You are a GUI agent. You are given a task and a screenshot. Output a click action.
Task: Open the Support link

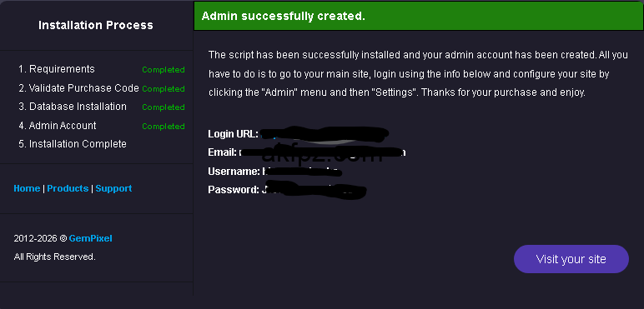(x=113, y=188)
